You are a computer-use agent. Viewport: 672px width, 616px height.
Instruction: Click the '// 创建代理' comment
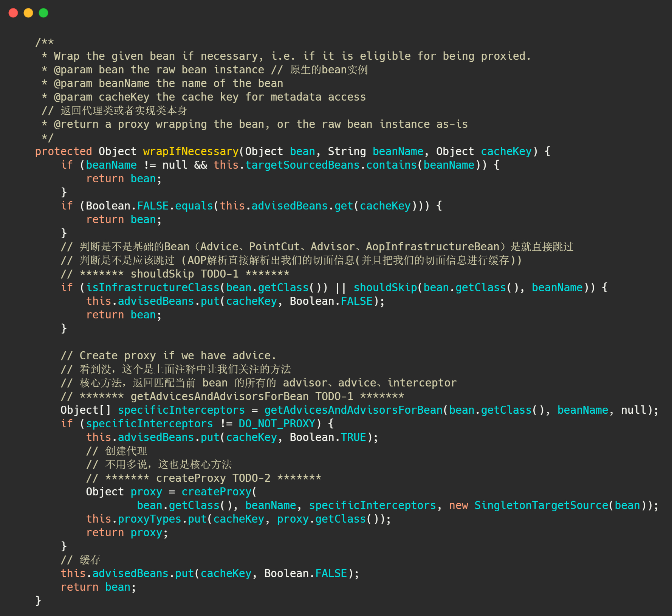click(116, 451)
